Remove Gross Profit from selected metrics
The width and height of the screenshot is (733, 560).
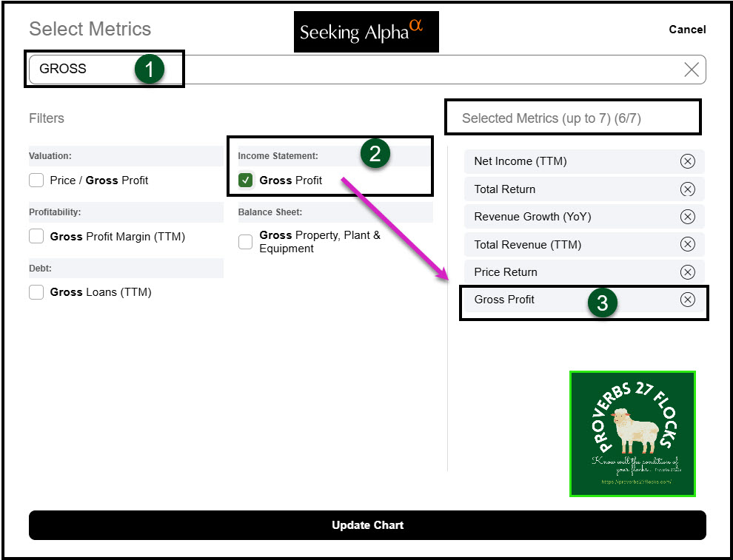(687, 300)
